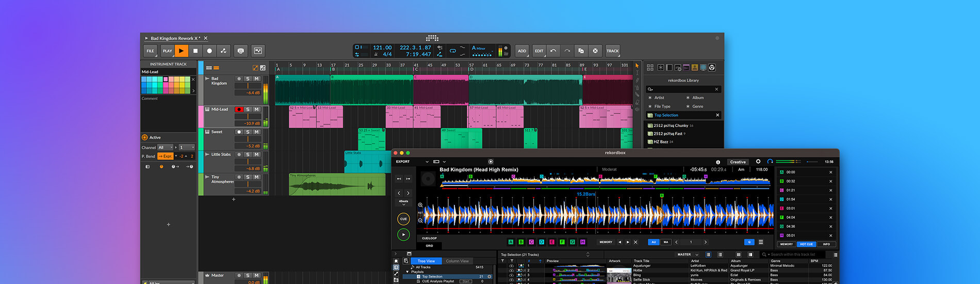
Task: Delete the 01:21 hot cue C entry
Action: pyautogui.click(x=830, y=191)
